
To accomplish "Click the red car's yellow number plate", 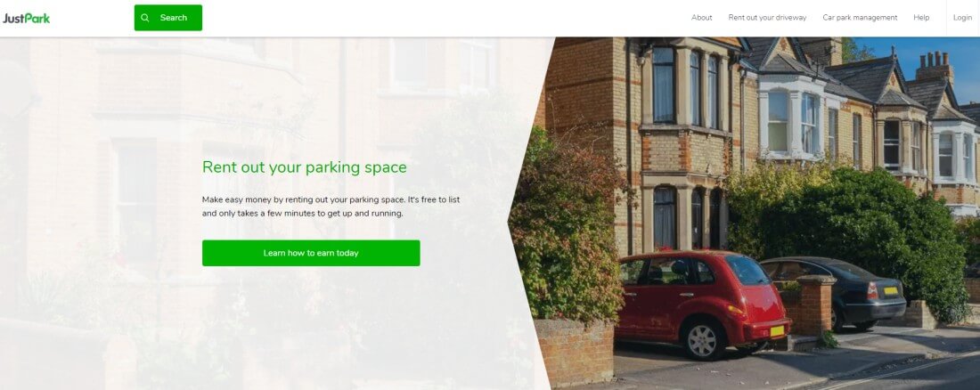I will (777, 330).
